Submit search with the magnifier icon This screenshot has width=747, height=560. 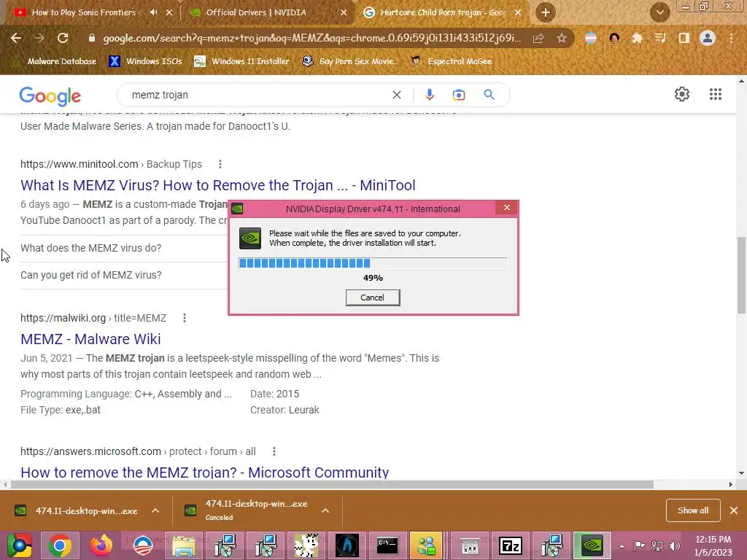pos(489,95)
